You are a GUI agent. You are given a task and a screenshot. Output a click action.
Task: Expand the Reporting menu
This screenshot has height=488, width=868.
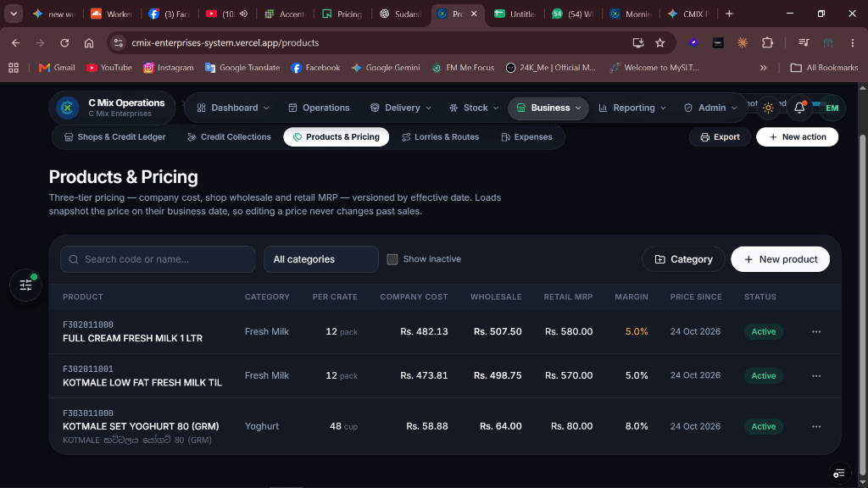pos(632,108)
